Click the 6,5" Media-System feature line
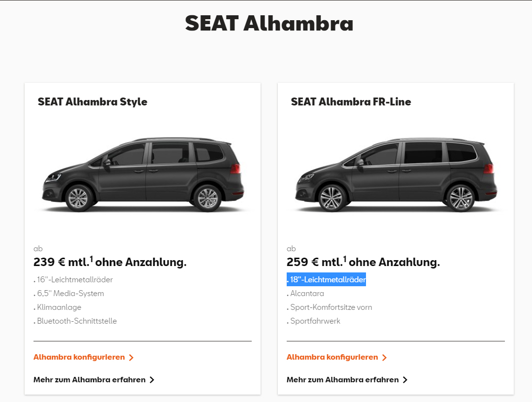This screenshot has height=402, width=532. click(x=68, y=294)
